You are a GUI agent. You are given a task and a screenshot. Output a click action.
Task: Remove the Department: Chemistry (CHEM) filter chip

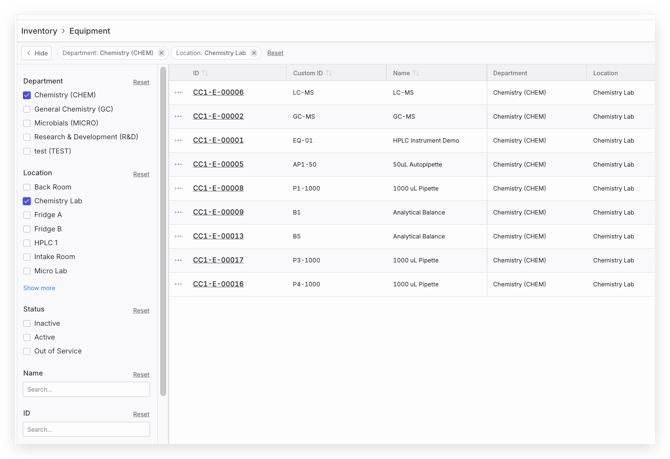tap(161, 53)
